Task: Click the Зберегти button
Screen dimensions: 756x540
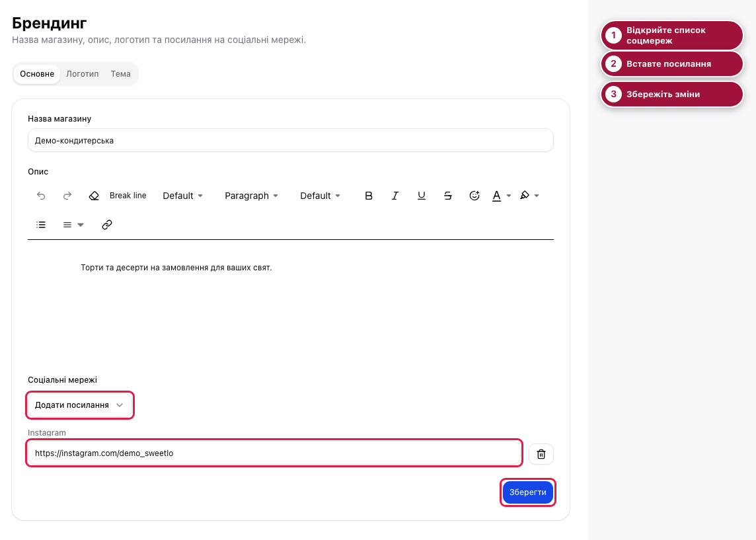Action: tap(528, 492)
